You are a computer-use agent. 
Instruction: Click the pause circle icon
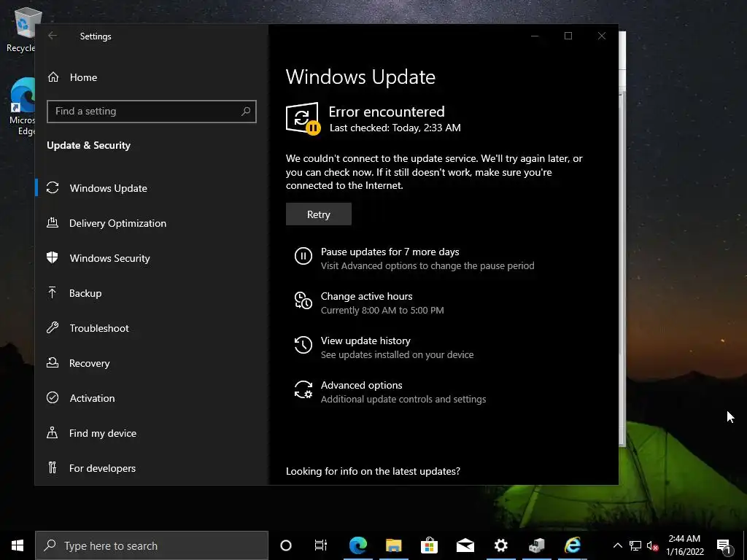coord(303,256)
